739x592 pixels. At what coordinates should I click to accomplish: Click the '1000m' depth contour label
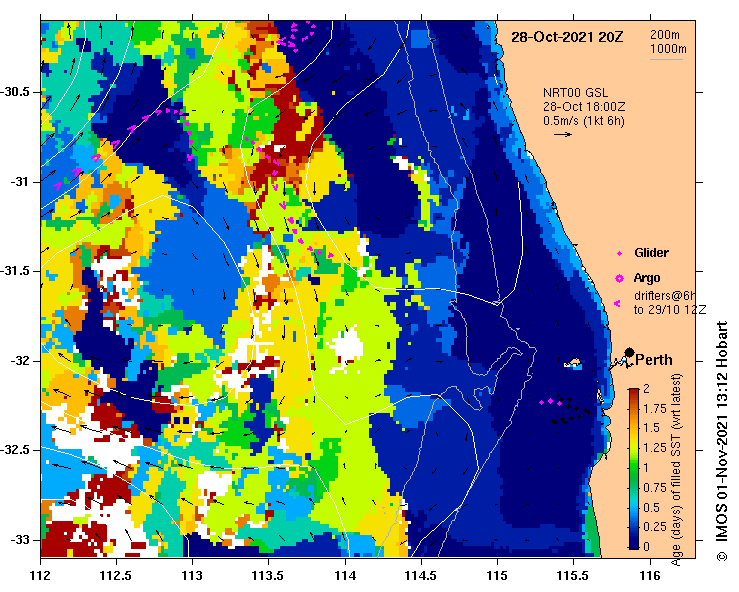[668, 49]
